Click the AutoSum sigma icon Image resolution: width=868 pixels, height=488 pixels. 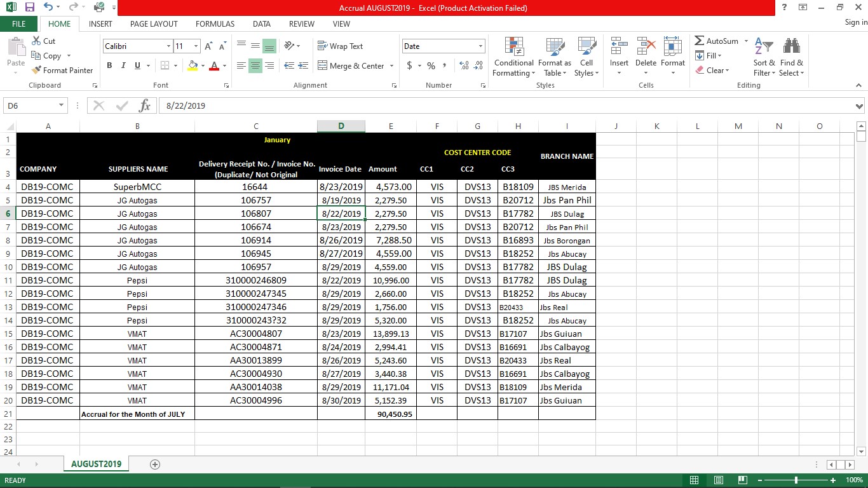[x=700, y=41]
